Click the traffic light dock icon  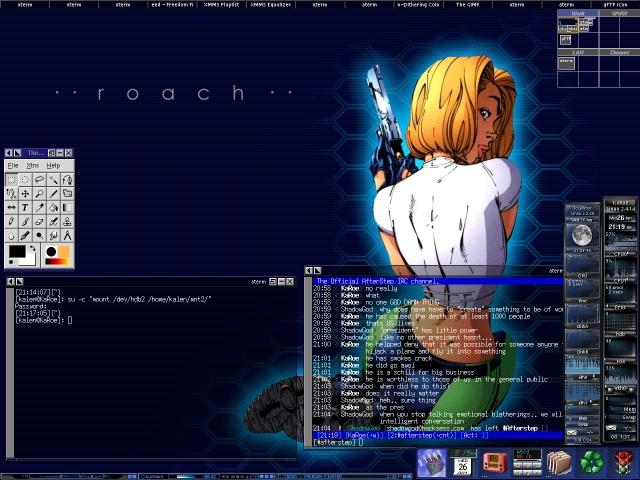coord(624,462)
